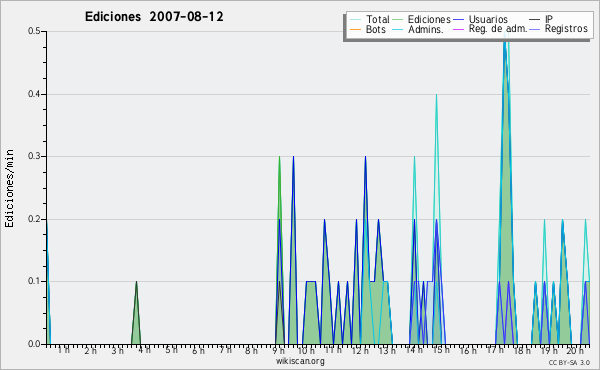
Task: Click the CC BY-SA 3.0 license text
Action: coord(569,362)
